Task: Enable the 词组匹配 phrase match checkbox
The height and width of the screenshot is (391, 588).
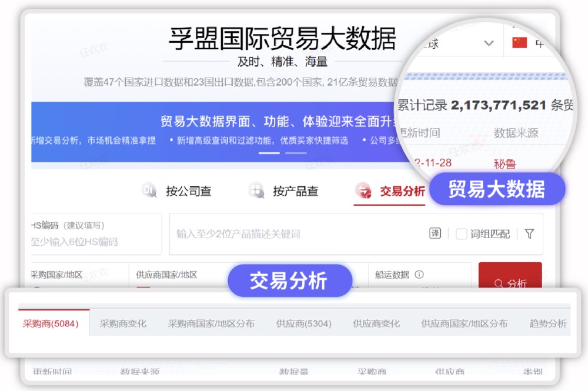Action: [x=461, y=233]
